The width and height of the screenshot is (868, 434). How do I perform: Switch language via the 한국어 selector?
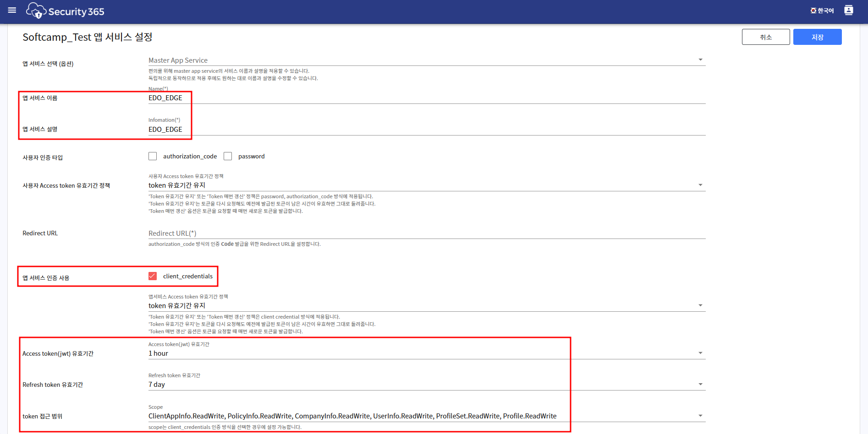(x=822, y=11)
